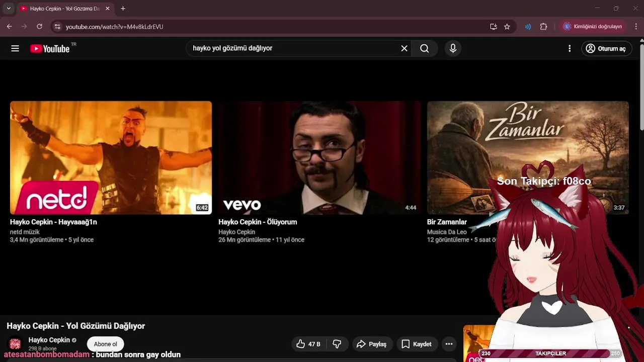Start voice search with the microphone icon
Image resolution: width=644 pixels, height=362 pixels.
(x=453, y=48)
